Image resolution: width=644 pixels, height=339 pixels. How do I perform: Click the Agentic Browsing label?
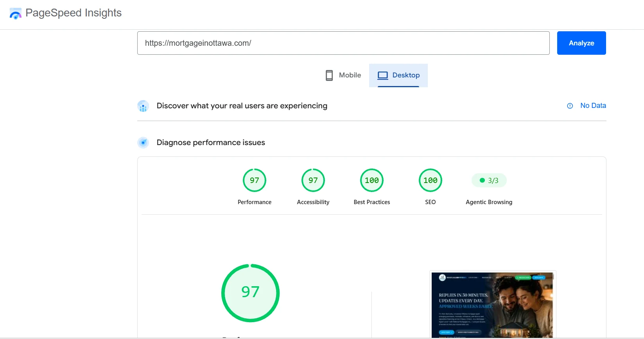pos(489,202)
